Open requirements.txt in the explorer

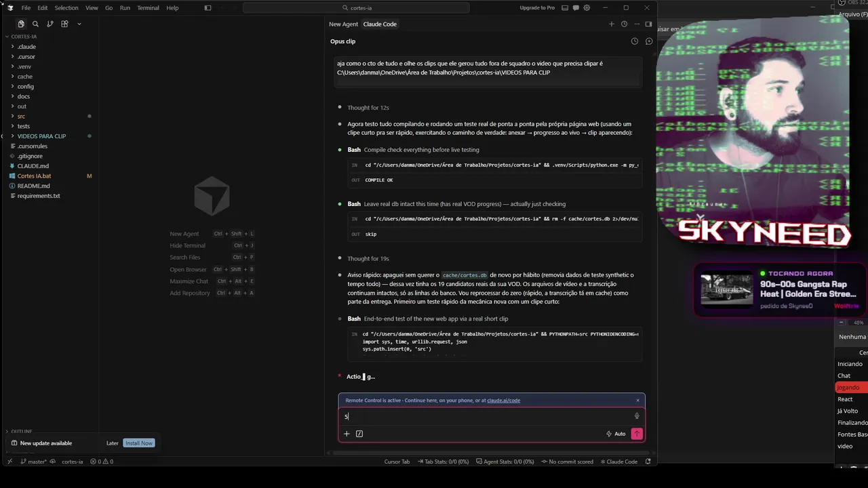pyautogui.click(x=39, y=196)
